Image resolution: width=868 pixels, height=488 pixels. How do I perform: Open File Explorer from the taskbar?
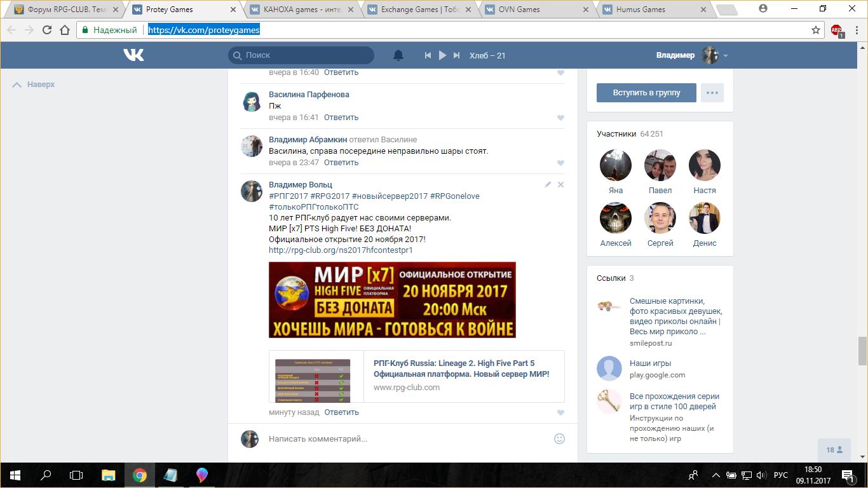click(x=109, y=475)
